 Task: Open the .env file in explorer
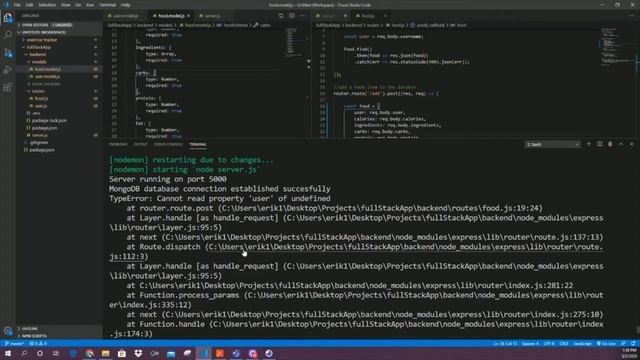[x=59, y=113]
